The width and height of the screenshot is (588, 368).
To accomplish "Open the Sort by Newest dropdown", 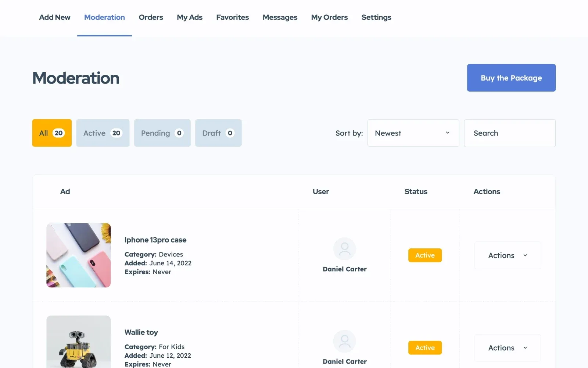I will click(413, 133).
